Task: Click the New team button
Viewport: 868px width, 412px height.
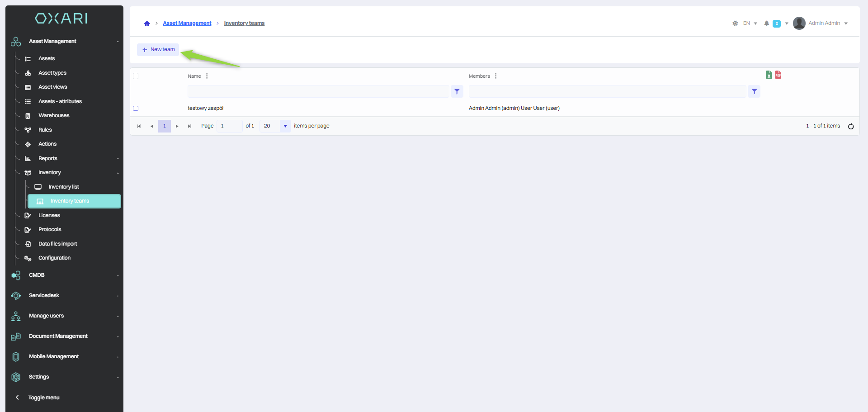Action: [x=158, y=50]
